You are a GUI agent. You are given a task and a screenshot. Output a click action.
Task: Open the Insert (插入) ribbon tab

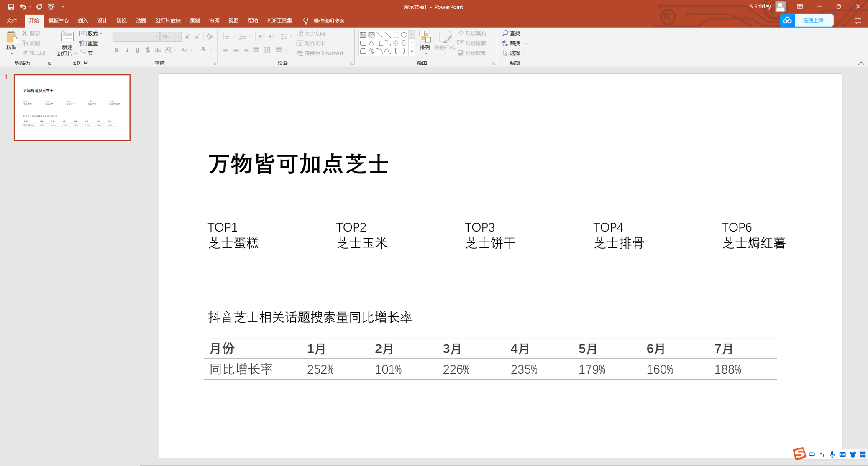click(82, 20)
